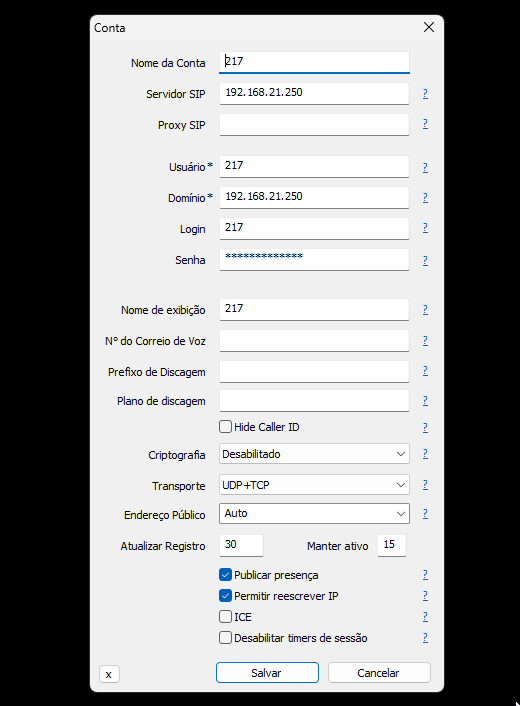This screenshot has height=706, width=520.
Task: Select the Atualizar Registro value field
Action: 241,545
